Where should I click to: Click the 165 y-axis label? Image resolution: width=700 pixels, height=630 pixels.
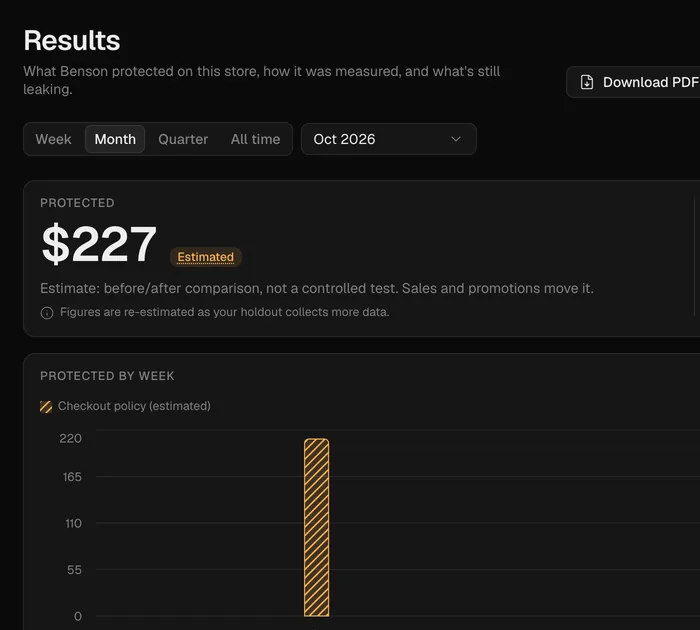point(72,477)
